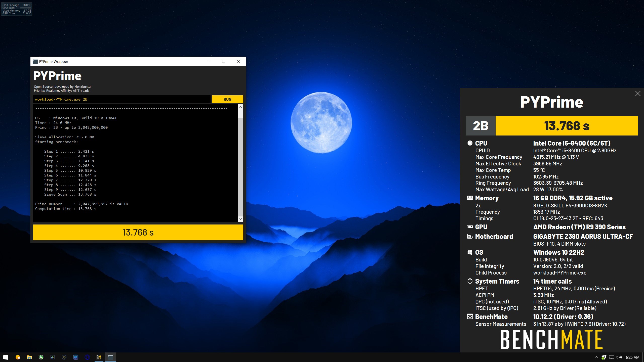The width and height of the screenshot is (644, 362).
Task: Click the '3603.39-3705.48 MHz' ring frequency value
Action: 558,183
